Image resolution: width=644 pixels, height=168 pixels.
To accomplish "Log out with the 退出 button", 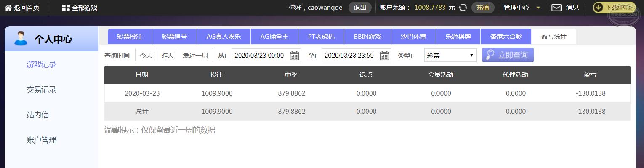I will pos(360,8).
